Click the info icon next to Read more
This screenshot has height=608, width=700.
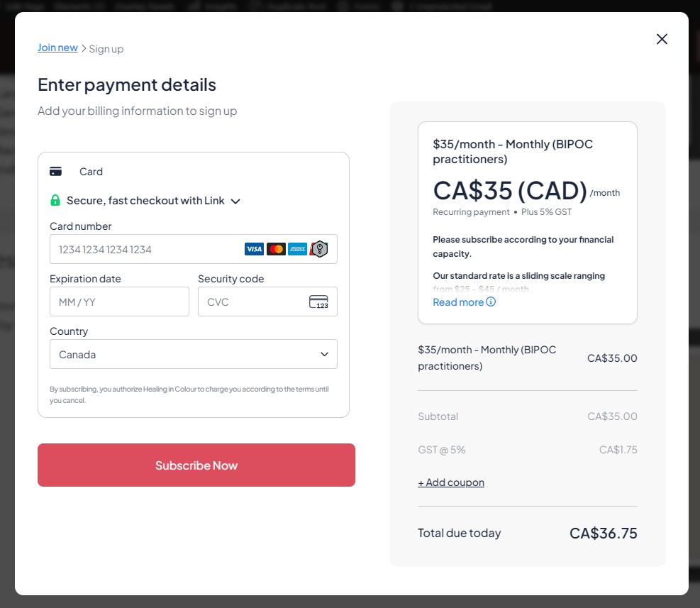[491, 302]
